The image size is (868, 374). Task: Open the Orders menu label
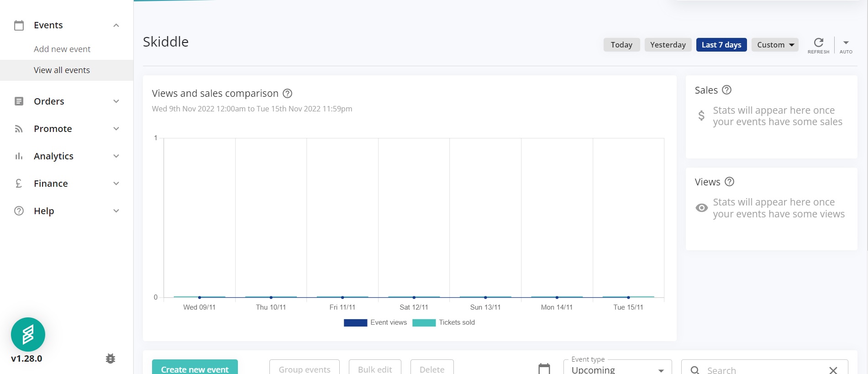(x=49, y=101)
